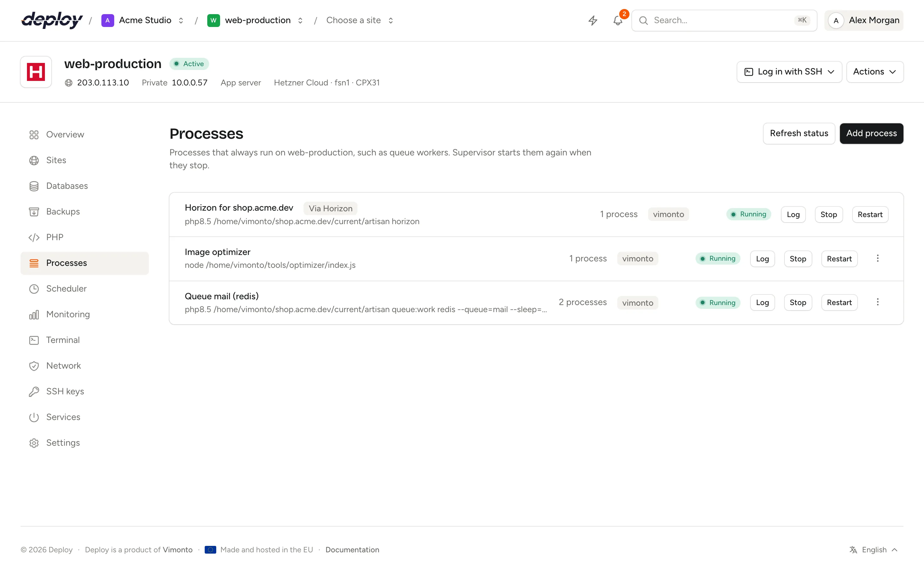Click the green web-production W icon
Viewport: 924px width, 578px height.
tap(213, 20)
